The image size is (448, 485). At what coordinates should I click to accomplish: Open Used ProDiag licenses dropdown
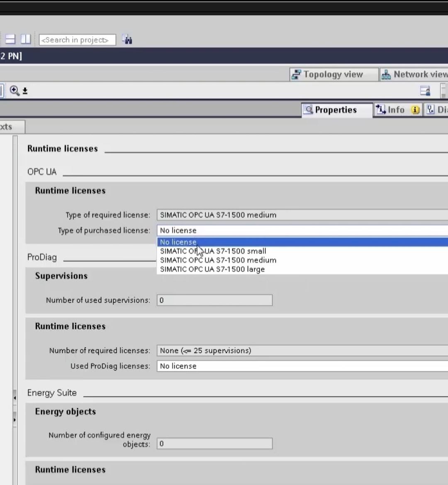click(x=302, y=366)
